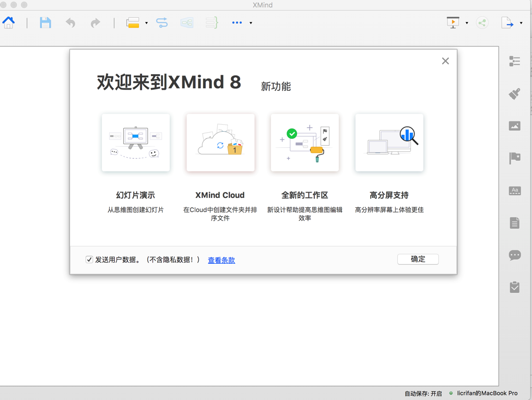Open the more options three-dot icon
The height and width of the screenshot is (400, 532).
click(237, 23)
